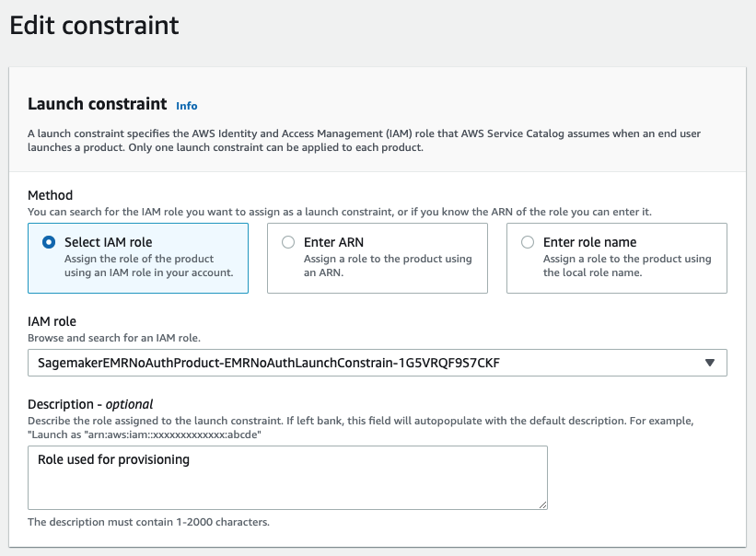Click the 'Edit constraint' page heading

pos(94,26)
